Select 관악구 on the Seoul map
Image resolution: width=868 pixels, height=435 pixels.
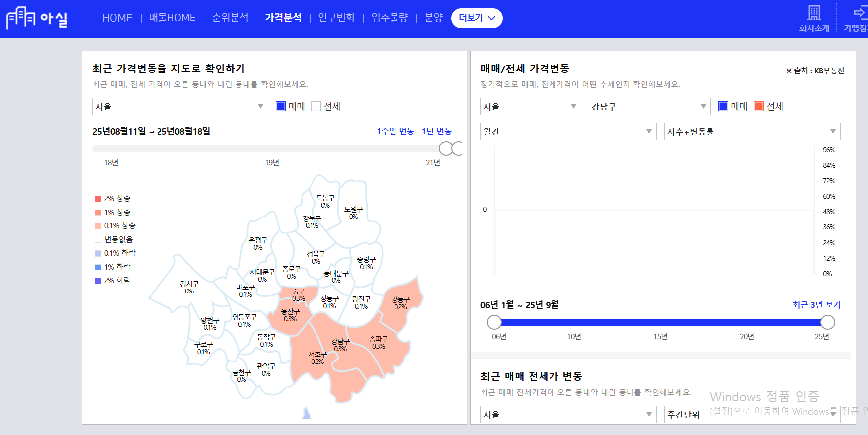(266, 369)
